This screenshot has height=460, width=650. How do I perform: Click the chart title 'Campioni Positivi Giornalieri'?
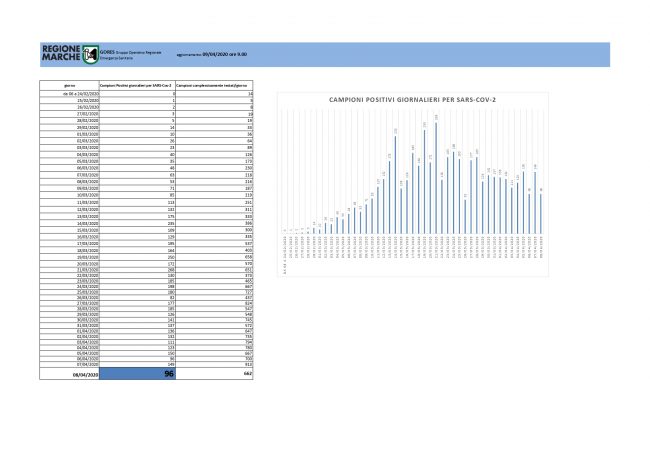tap(414, 101)
